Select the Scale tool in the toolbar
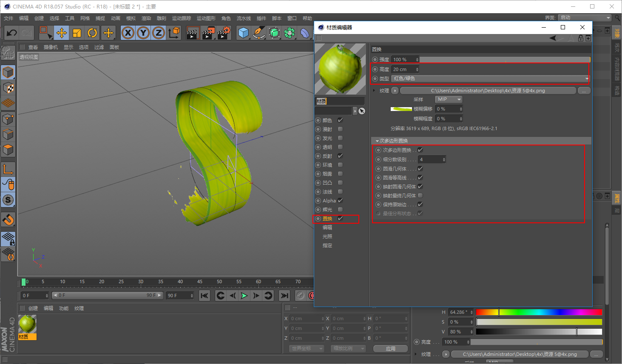The image size is (622, 364). (x=77, y=33)
